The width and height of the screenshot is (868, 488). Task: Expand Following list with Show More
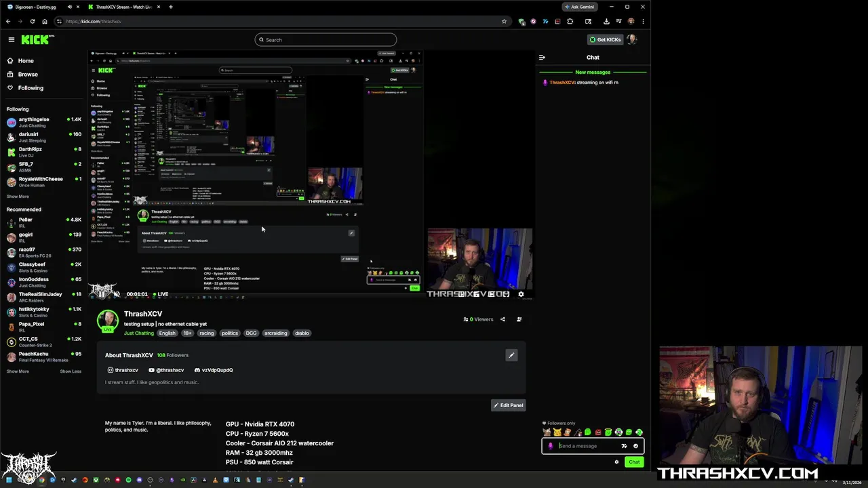tap(18, 197)
